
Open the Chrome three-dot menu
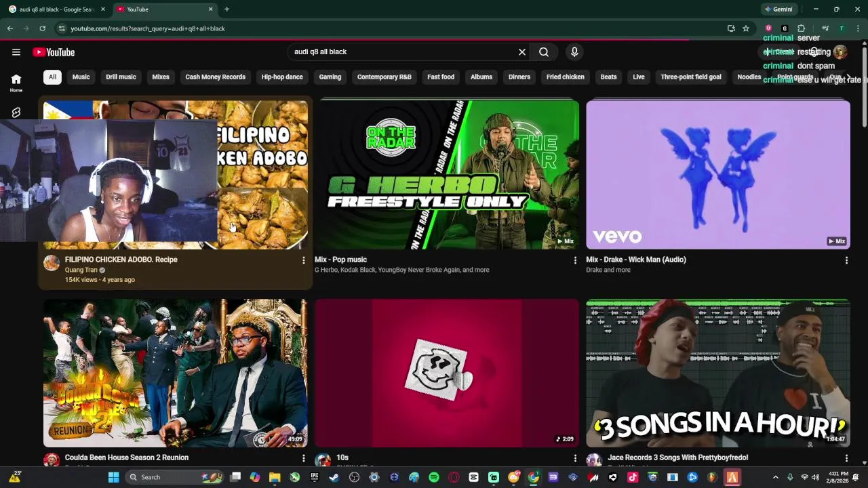[858, 28]
